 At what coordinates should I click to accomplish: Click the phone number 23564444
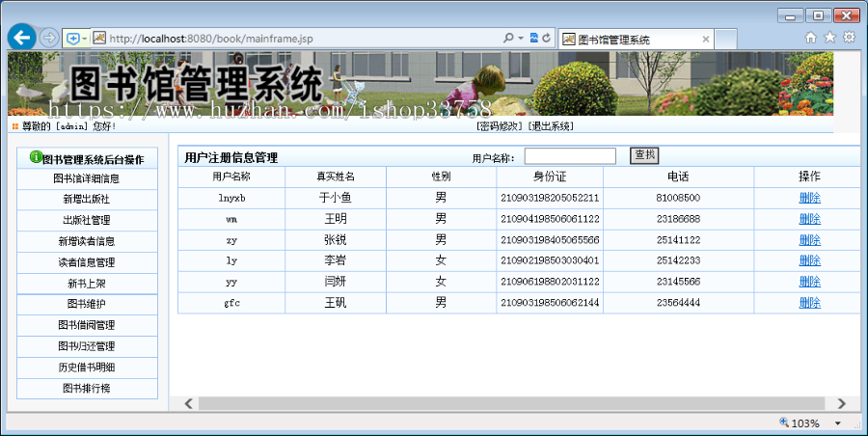678,303
